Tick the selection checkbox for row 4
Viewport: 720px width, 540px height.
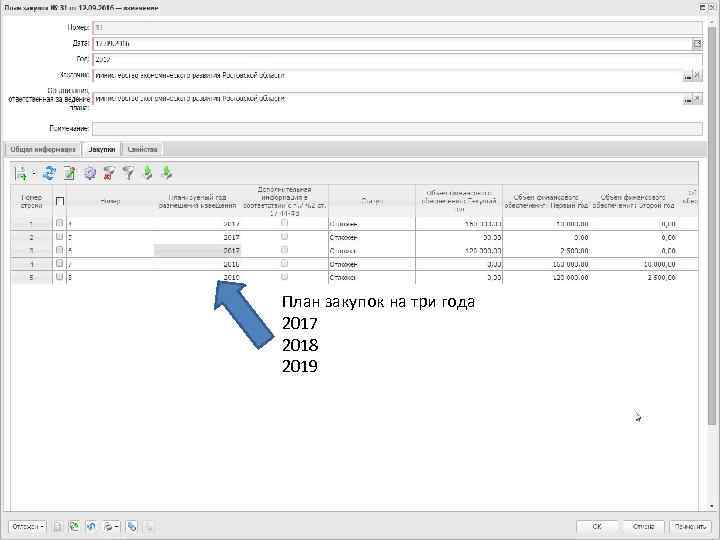59,264
